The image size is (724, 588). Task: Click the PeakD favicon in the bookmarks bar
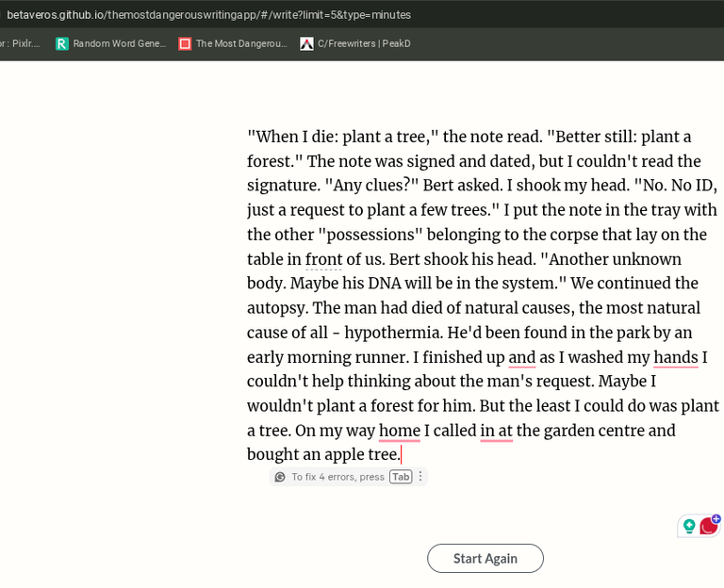click(x=306, y=43)
